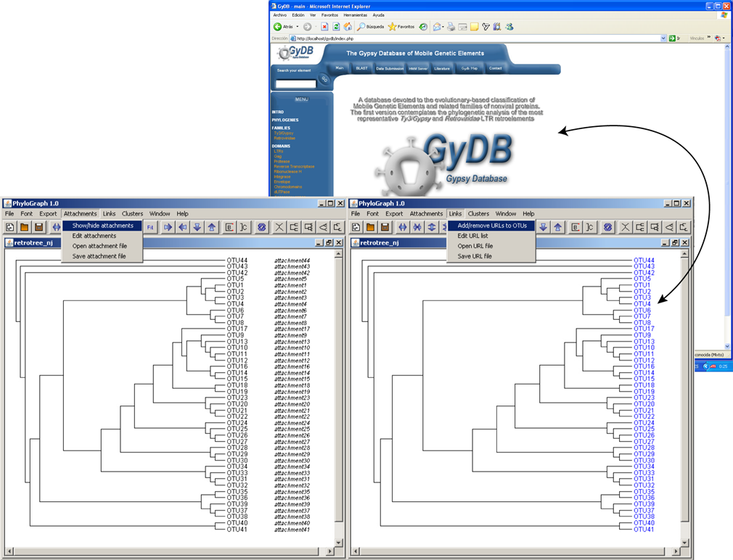Open the Favoritos menu in IE menu bar

point(329,15)
